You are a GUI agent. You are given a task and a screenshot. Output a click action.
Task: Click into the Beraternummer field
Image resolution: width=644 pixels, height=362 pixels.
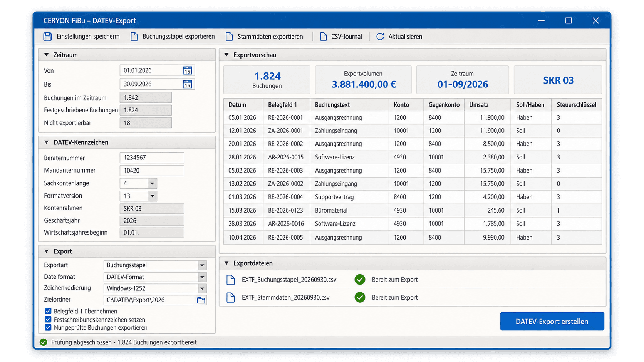pos(152,158)
